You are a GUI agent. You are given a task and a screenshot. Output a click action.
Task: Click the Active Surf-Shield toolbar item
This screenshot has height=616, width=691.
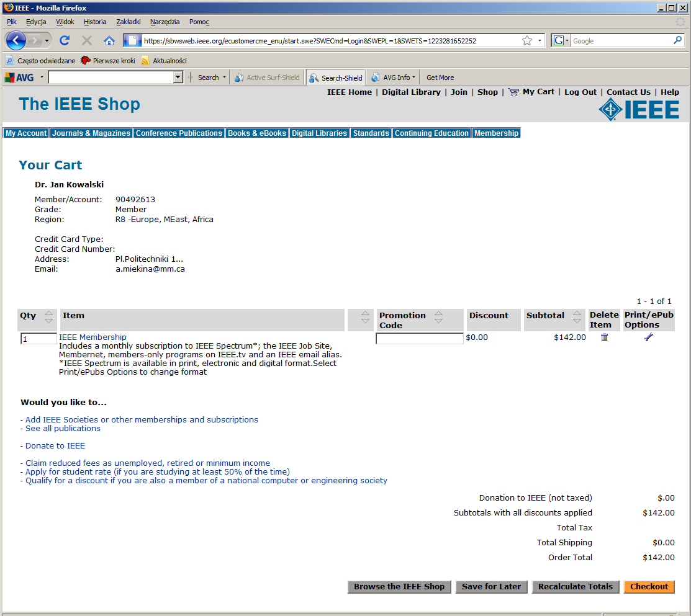pos(267,78)
